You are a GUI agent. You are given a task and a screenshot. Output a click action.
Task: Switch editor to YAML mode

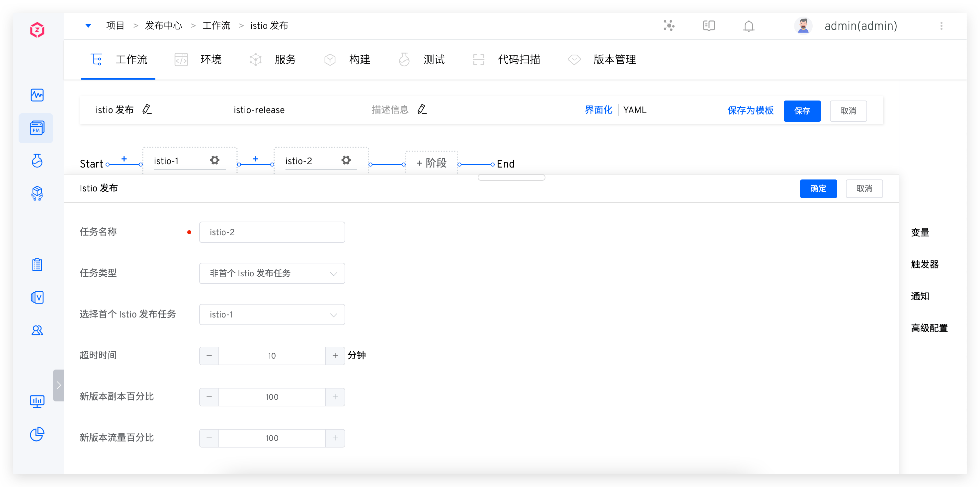click(634, 110)
